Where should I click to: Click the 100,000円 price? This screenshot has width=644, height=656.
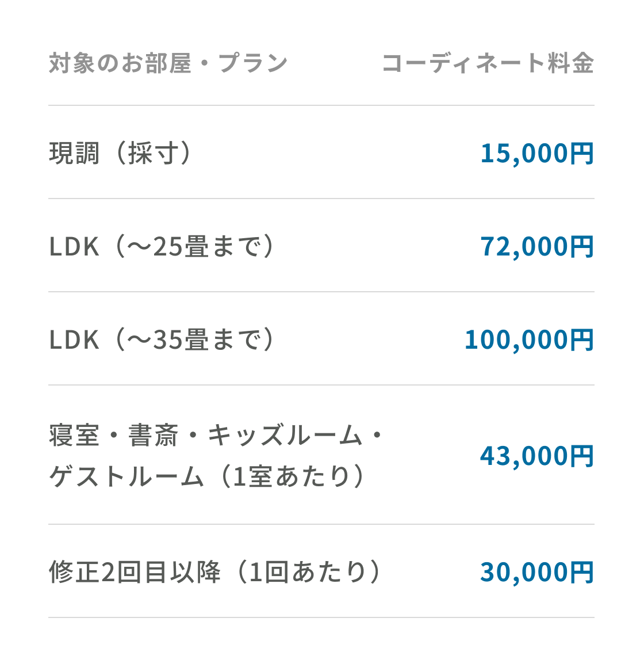pyautogui.click(x=530, y=340)
